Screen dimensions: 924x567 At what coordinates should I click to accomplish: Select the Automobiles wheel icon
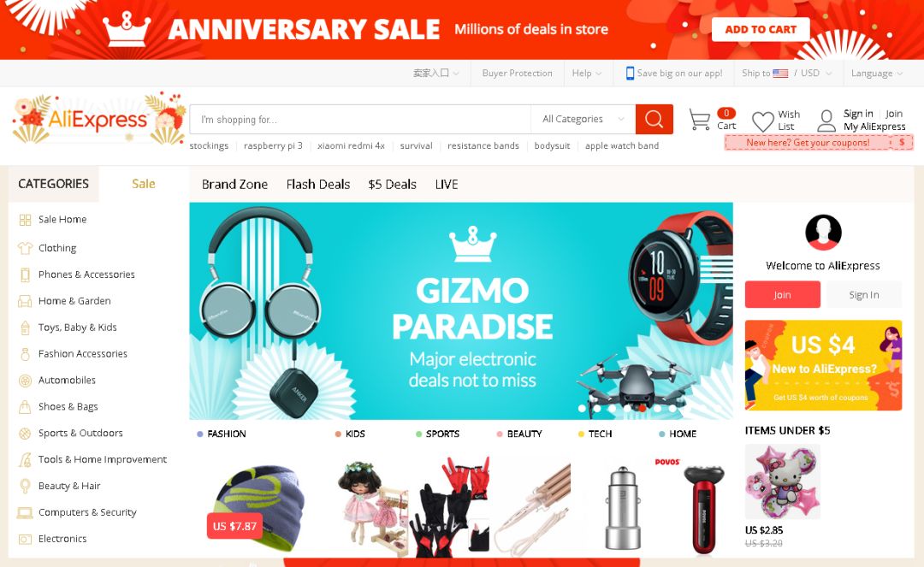25,381
